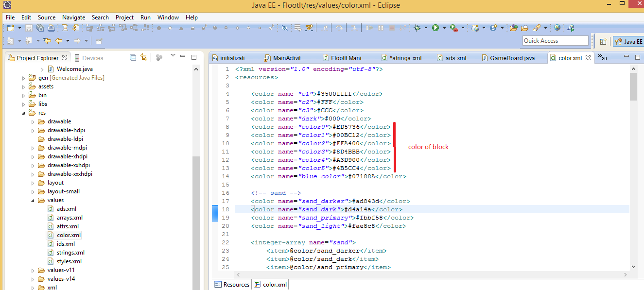This screenshot has width=644, height=290.
Task: Select ids.xml in Project Explorer
Action: click(66, 244)
